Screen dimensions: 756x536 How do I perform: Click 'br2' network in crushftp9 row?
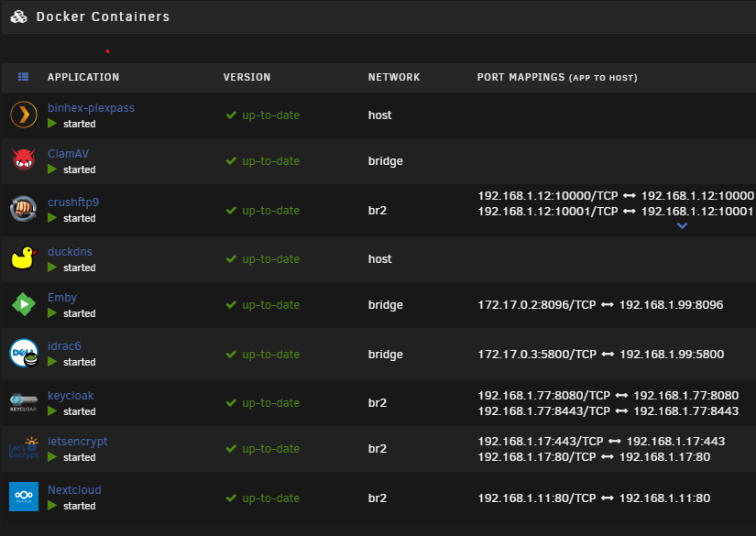378,211
